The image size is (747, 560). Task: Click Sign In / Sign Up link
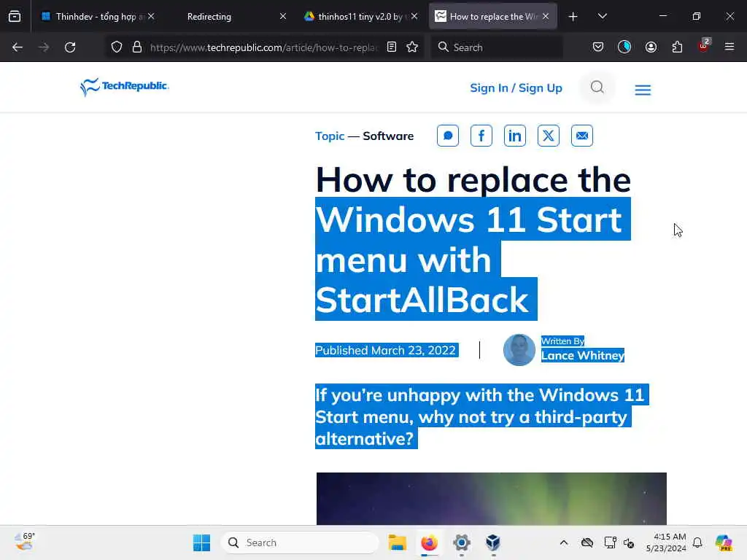click(x=516, y=88)
